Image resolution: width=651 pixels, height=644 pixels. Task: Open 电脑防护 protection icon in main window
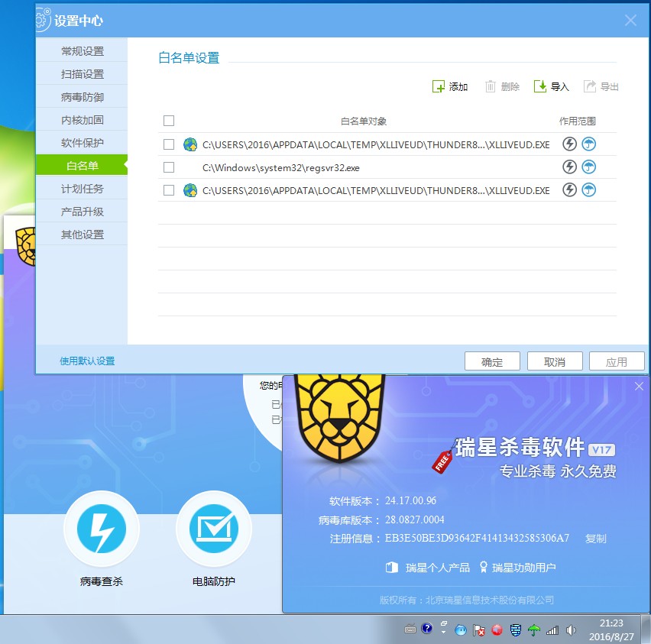(214, 529)
